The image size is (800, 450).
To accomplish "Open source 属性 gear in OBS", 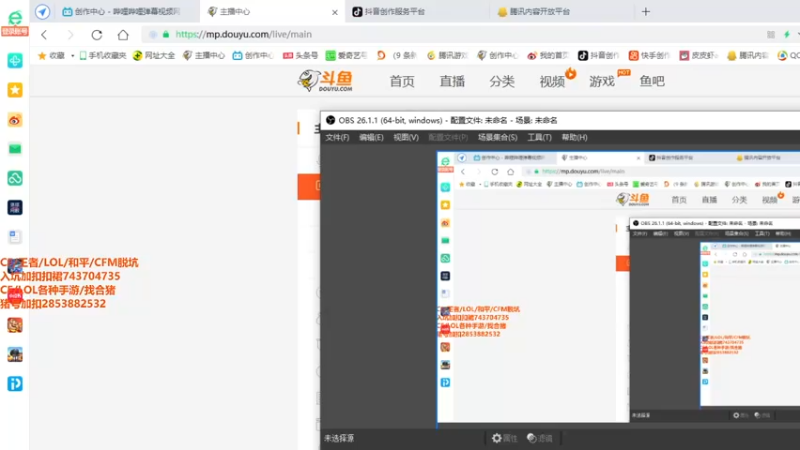I will pyautogui.click(x=504, y=438).
